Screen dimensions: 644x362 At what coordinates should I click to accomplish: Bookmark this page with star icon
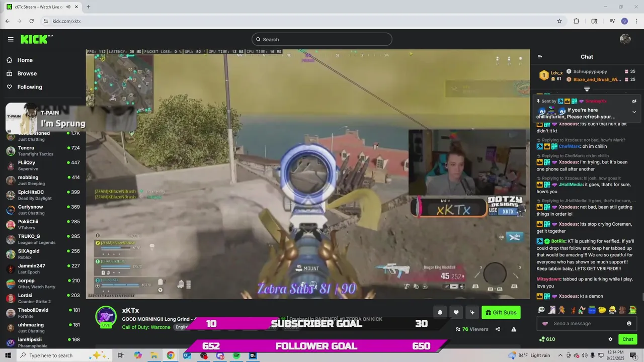tap(559, 21)
